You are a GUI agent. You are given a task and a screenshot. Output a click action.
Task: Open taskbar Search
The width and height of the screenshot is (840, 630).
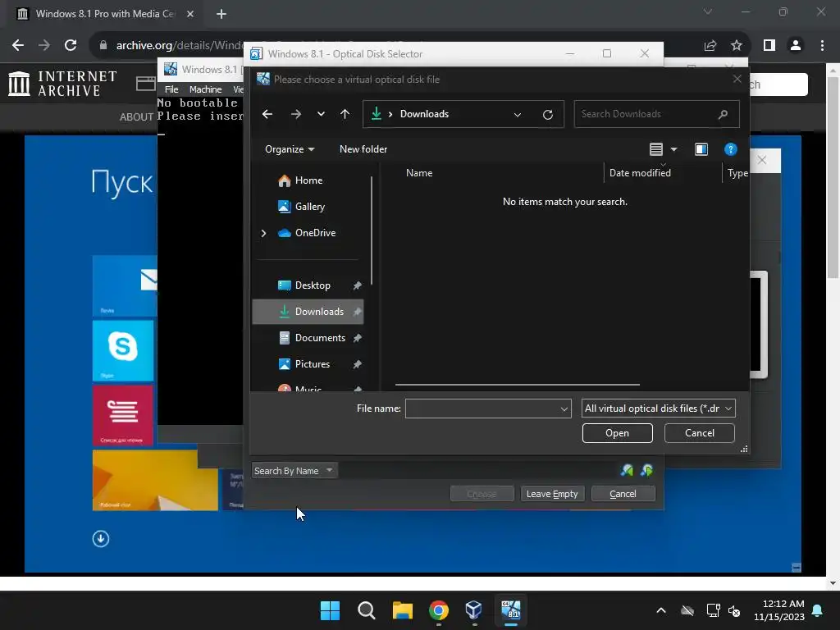point(367,610)
